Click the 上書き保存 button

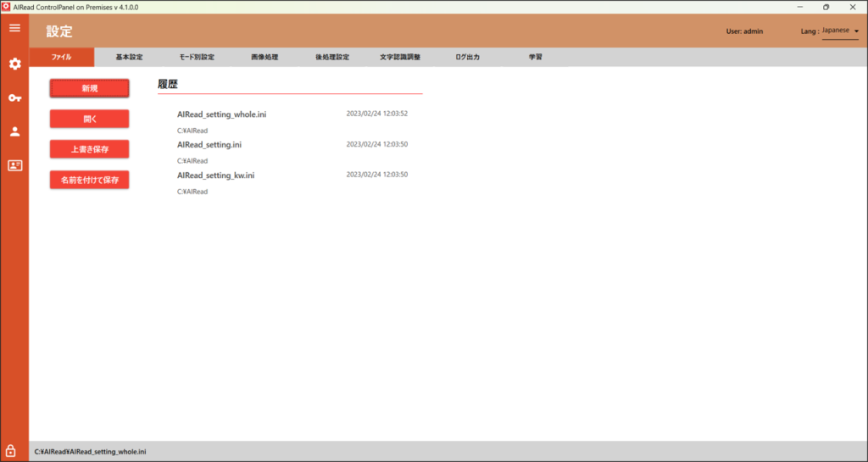[x=90, y=149]
